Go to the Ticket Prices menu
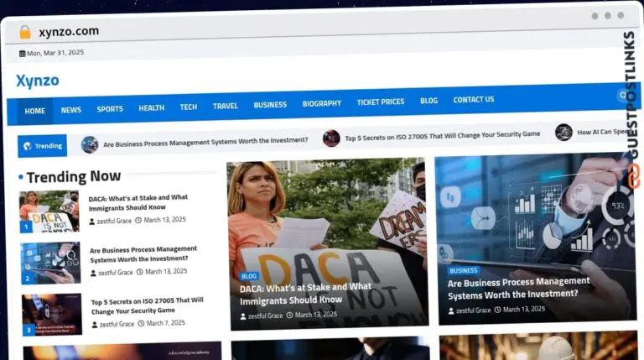644x360 pixels. click(x=380, y=102)
